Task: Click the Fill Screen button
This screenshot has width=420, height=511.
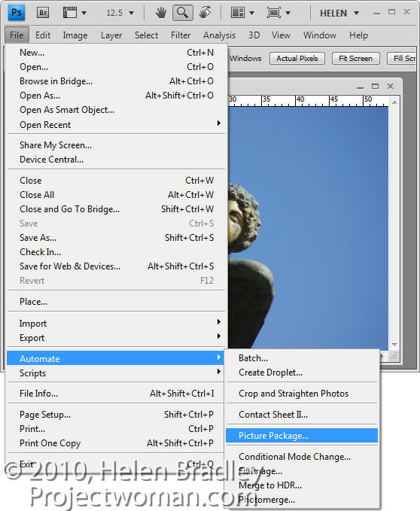Action: pyautogui.click(x=403, y=59)
